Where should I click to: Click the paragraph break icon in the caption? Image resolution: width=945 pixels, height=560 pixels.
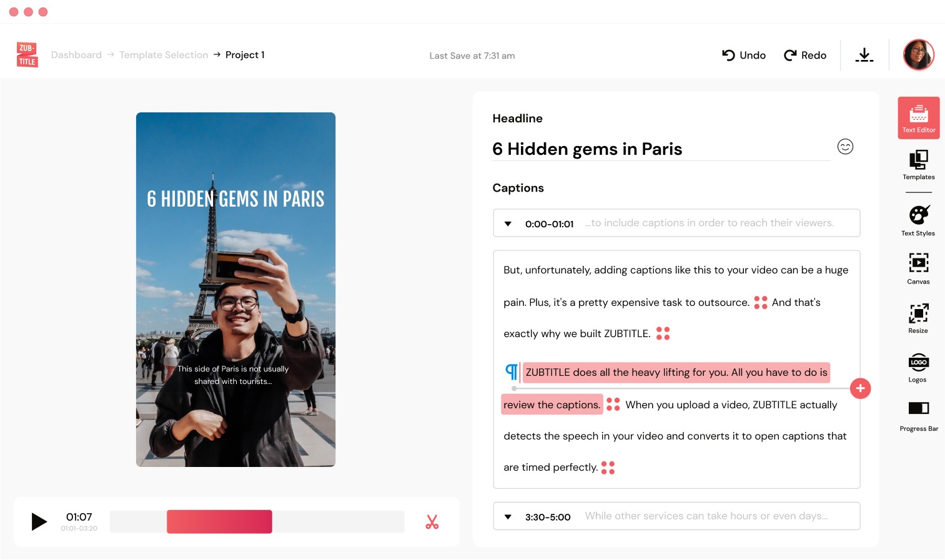pyautogui.click(x=511, y=371)
